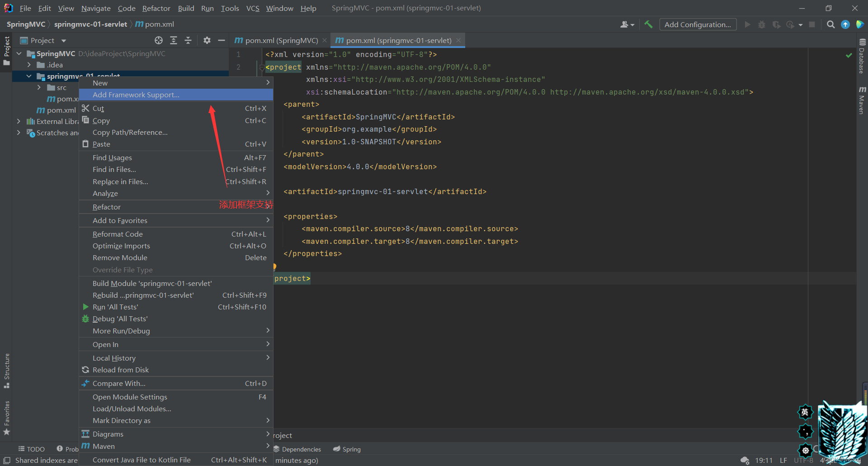Click springmvc-01-servlet breadcrumb
This screenshot has height=466, width=868.
(90, 24)
